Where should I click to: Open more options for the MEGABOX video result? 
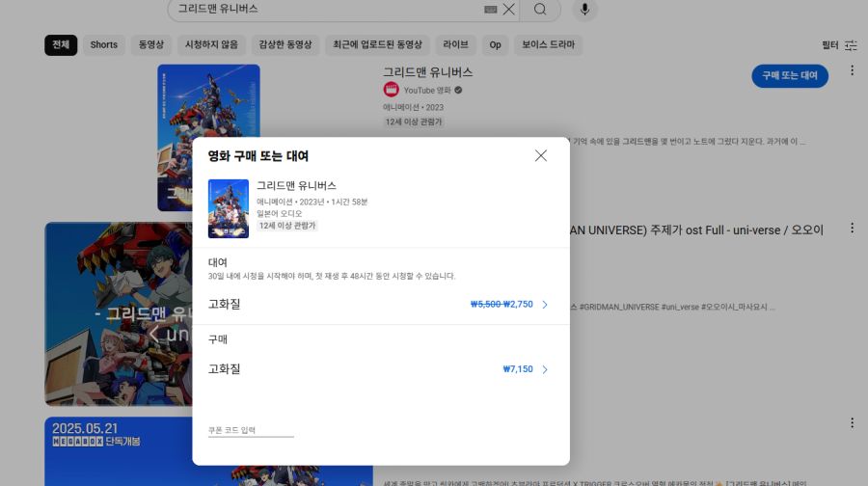[x=852, y=423]
